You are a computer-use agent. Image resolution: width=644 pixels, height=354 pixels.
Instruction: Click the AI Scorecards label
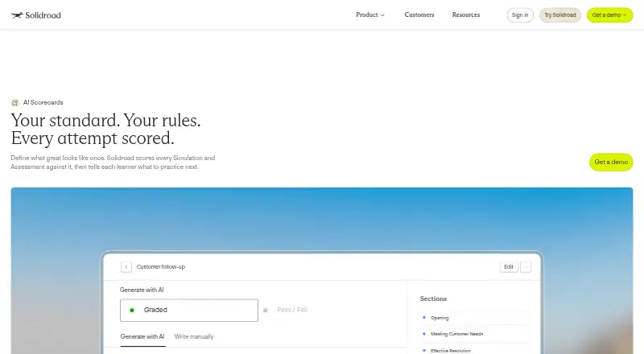click(x=43, y=102)
